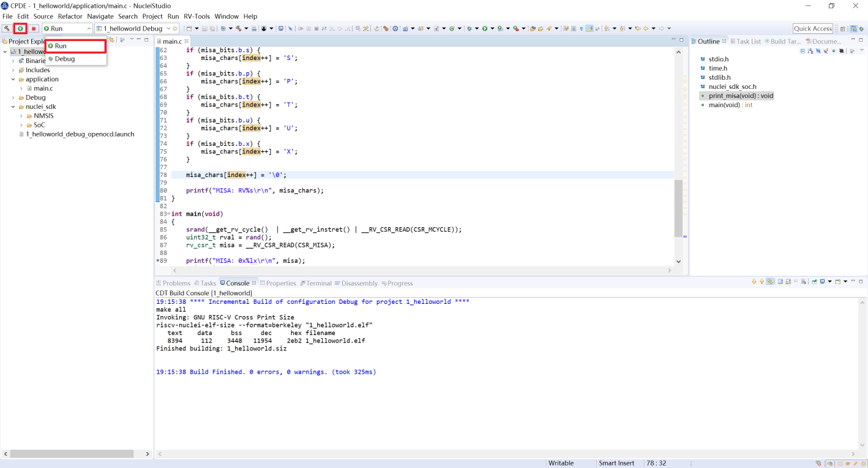Click the green Run icon in the main toolbar

click(485, 28)
